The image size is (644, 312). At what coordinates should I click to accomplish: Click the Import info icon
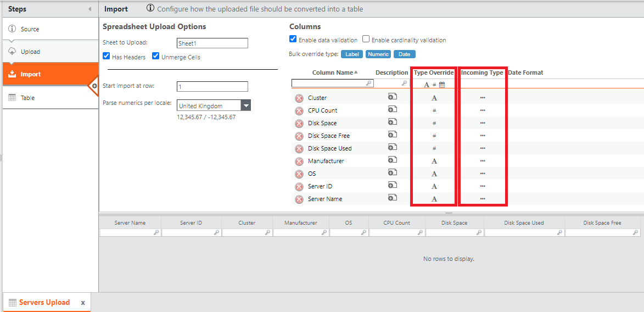151,8
